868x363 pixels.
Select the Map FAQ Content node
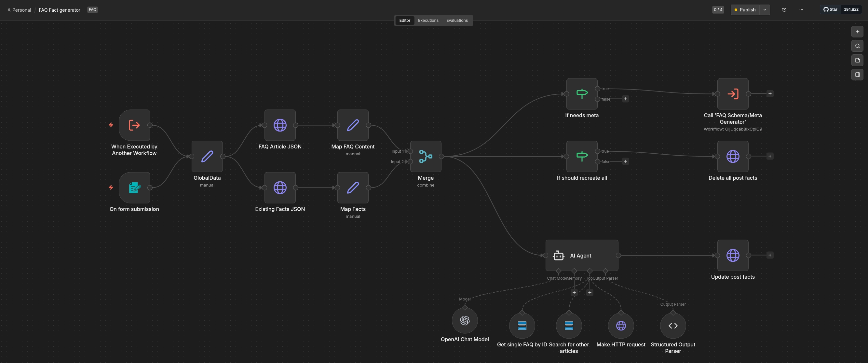353,125
